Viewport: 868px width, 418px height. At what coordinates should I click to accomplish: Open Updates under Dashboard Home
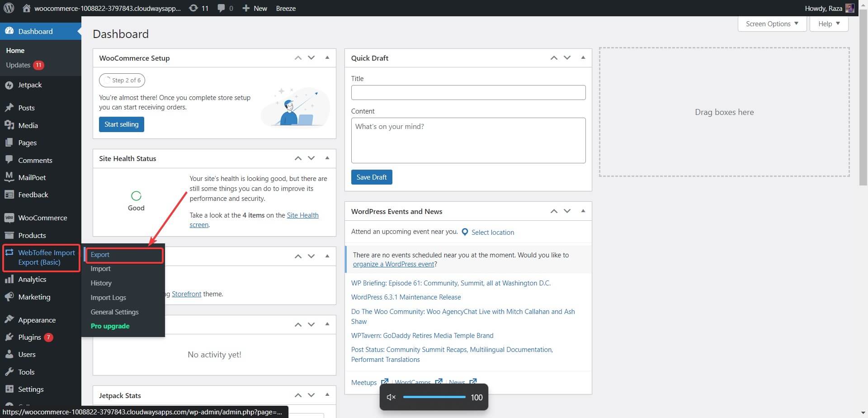tap(24, 65)
